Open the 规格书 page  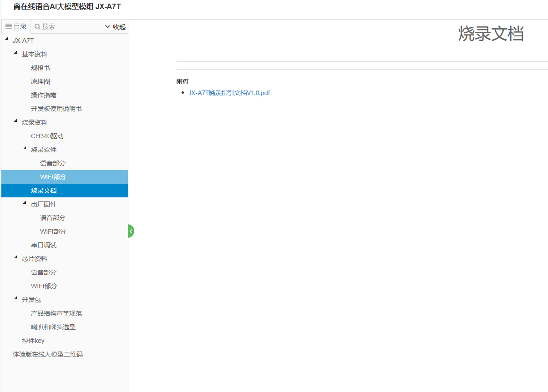(x=41, y=68)
